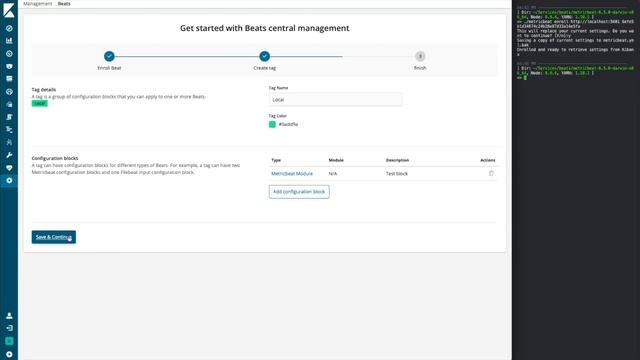The width and height of the screenshot is (640, 360).
Task: Click the Kibana logo in the sidebar
Action: pos(9,11)
